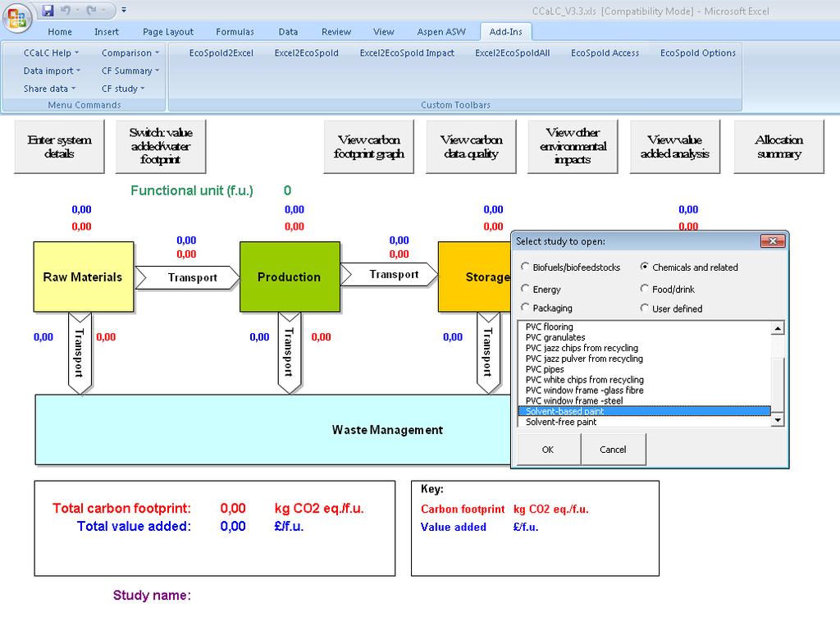Select PVC white chips from recycling

645,380
